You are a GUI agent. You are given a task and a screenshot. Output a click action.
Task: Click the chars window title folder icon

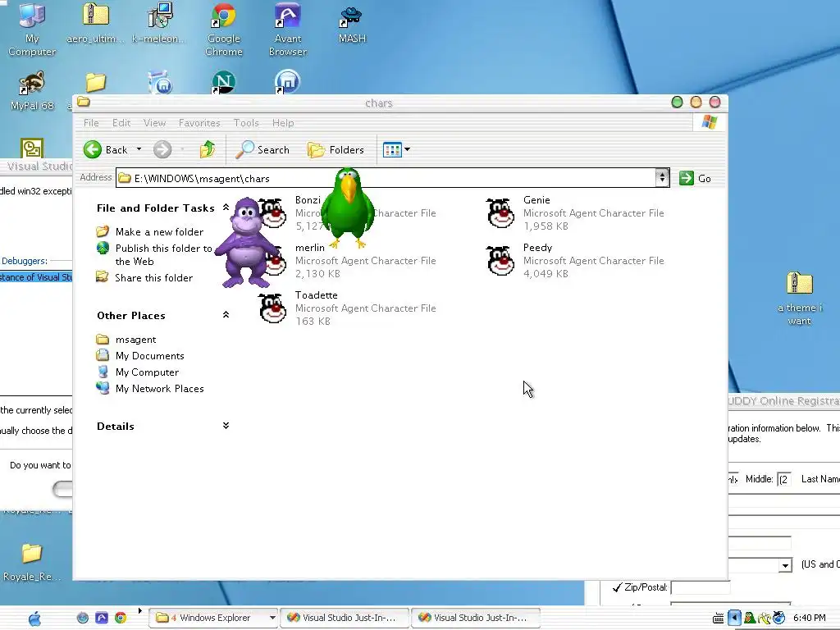point(83,102)
